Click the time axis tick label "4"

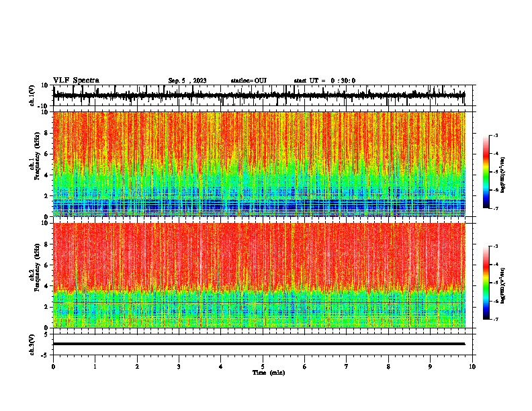click(x=221, y=367)
